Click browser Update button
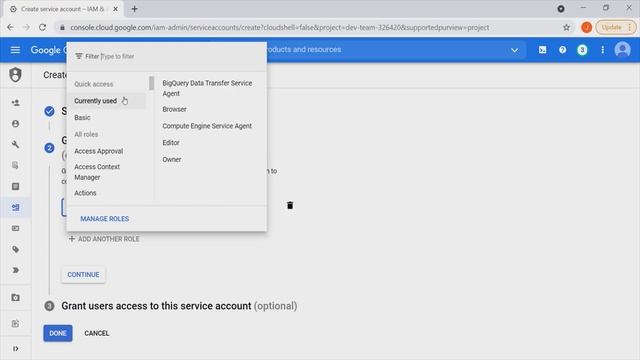640x360 pixels. [616, 27]
